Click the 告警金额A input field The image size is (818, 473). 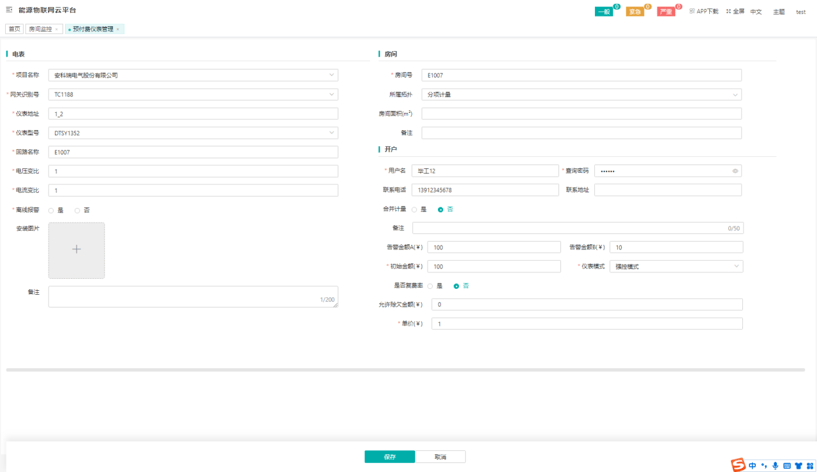tap(494, 247)
